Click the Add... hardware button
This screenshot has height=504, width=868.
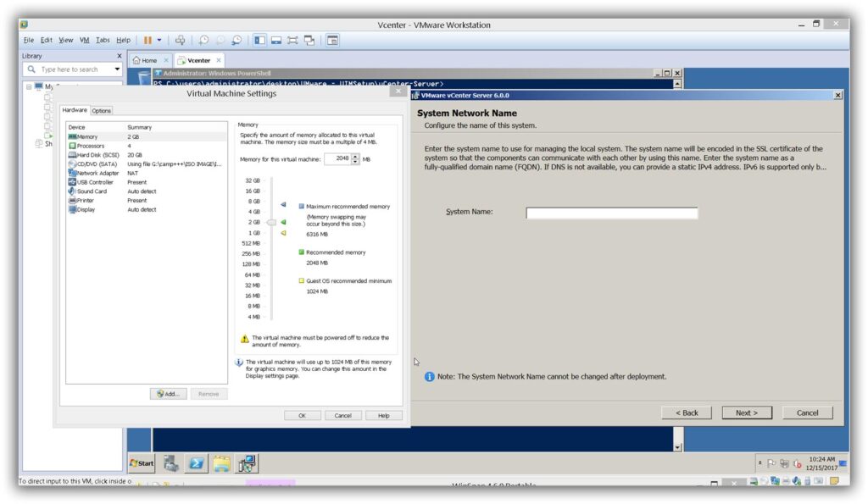tap(167, 394)
